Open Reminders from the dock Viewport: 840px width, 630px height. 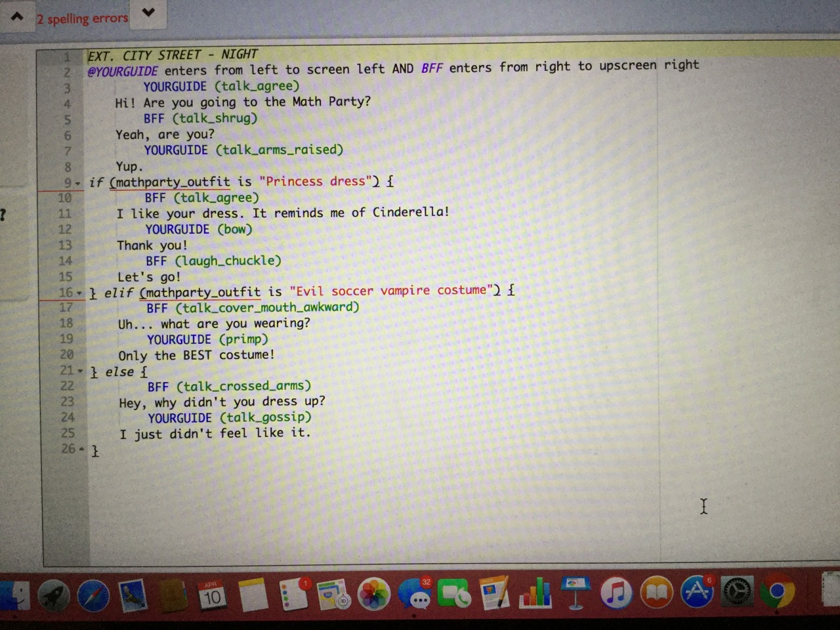pos(295,595)
